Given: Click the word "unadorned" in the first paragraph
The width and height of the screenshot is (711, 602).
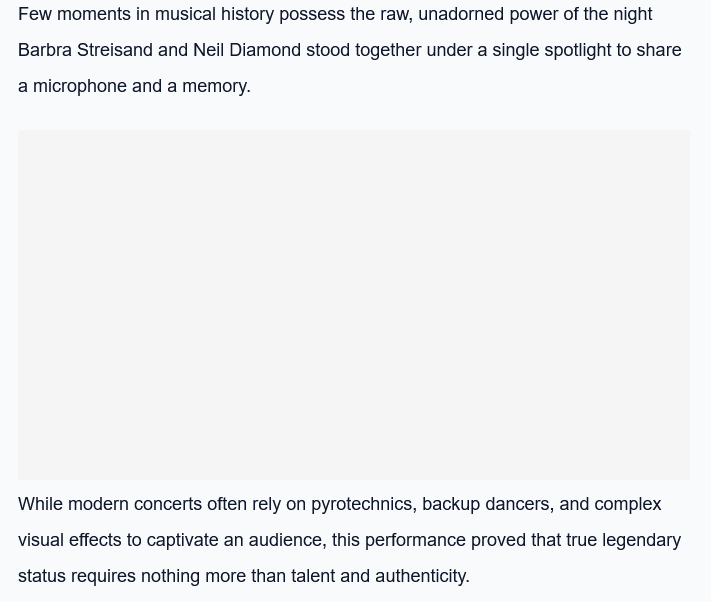Looking at the screenshot, I should pos(460,14).
